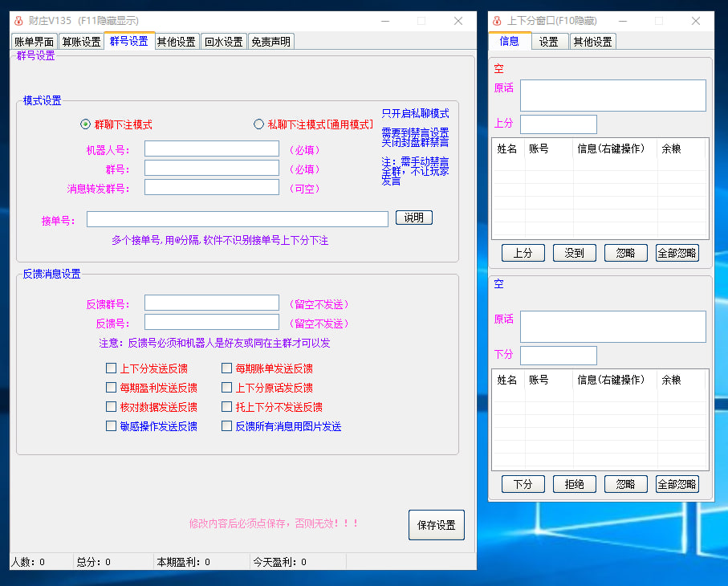Open the 回水设置 tab

click(223, 42)
